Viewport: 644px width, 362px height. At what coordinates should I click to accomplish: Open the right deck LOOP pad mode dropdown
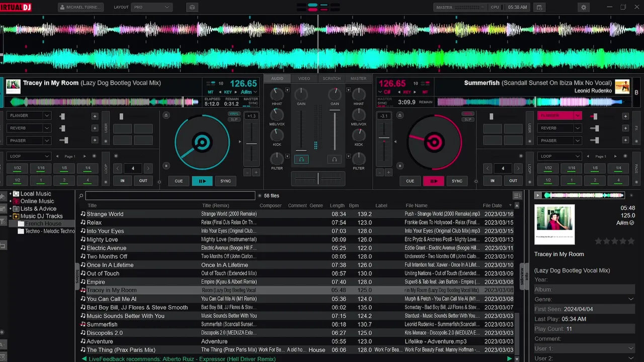559,156
